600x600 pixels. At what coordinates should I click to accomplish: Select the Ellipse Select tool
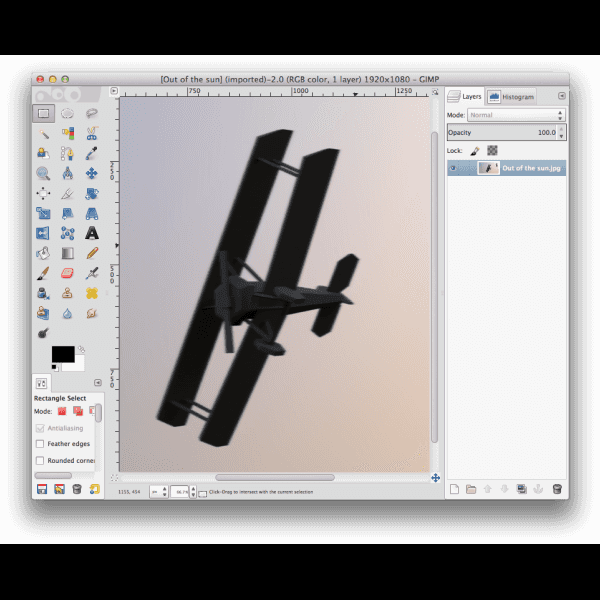67,113
